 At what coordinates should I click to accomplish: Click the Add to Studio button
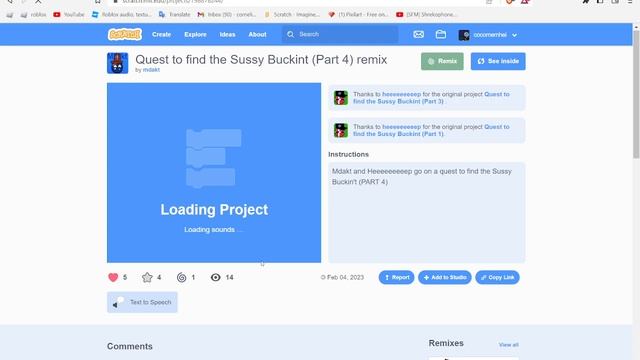click(444, 277)
